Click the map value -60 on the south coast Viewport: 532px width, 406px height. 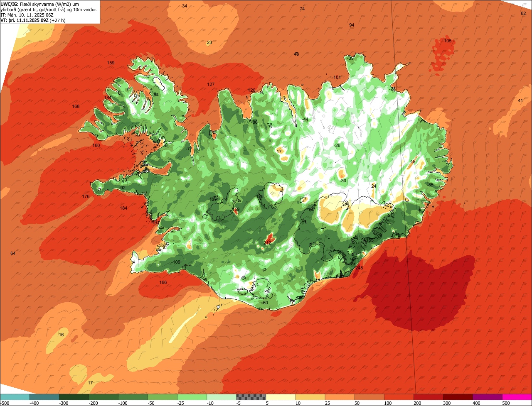click(264, 303)
